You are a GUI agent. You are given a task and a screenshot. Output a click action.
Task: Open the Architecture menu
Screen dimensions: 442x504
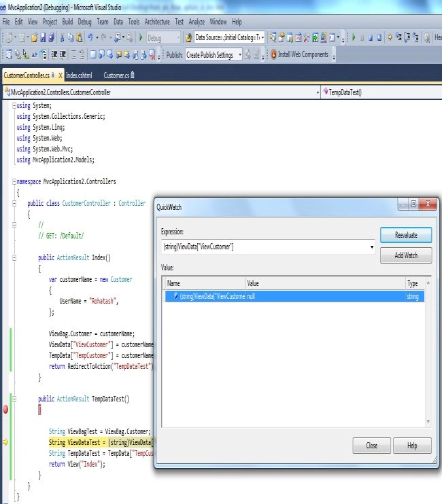pos(157,22)
